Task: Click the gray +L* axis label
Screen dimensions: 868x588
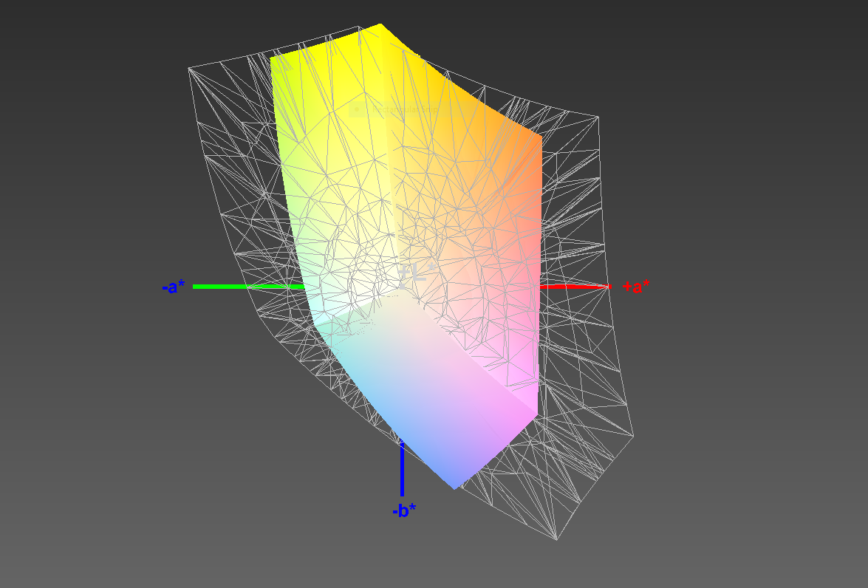Action: pyautogui.click(x=417, y=274)
